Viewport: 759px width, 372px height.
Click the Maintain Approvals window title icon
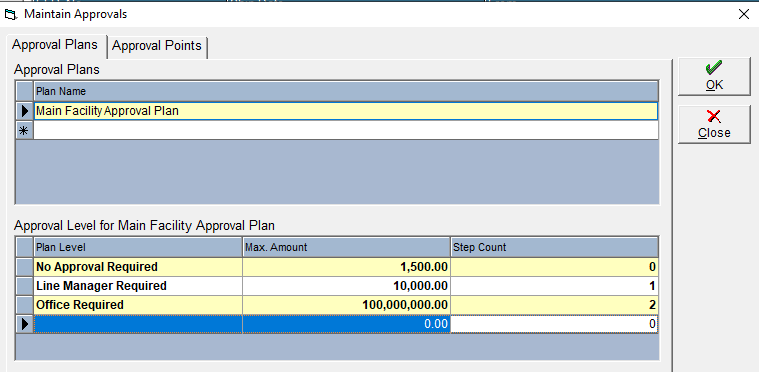[x=10, y=14]
